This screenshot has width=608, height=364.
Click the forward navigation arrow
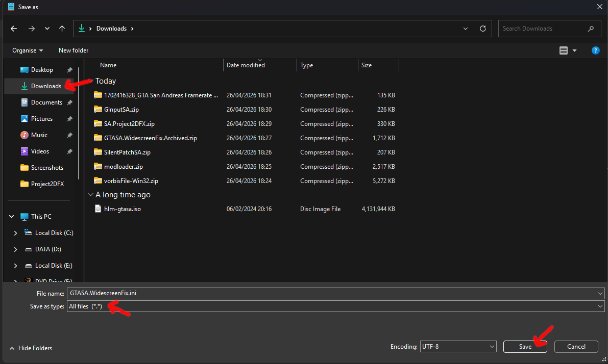pos(32,29)
